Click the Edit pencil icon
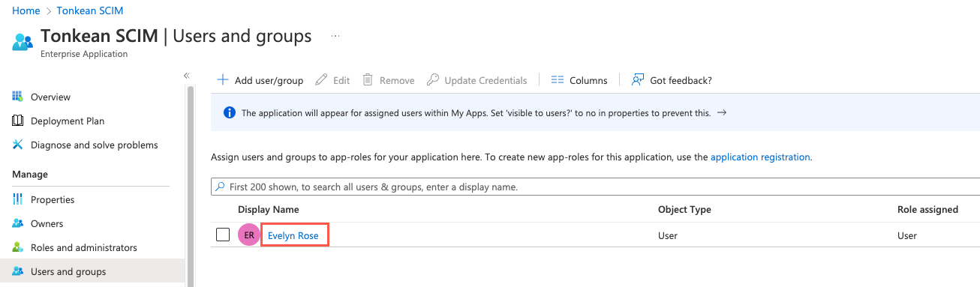Screen dimensions: 980x287 coord(321,80)
